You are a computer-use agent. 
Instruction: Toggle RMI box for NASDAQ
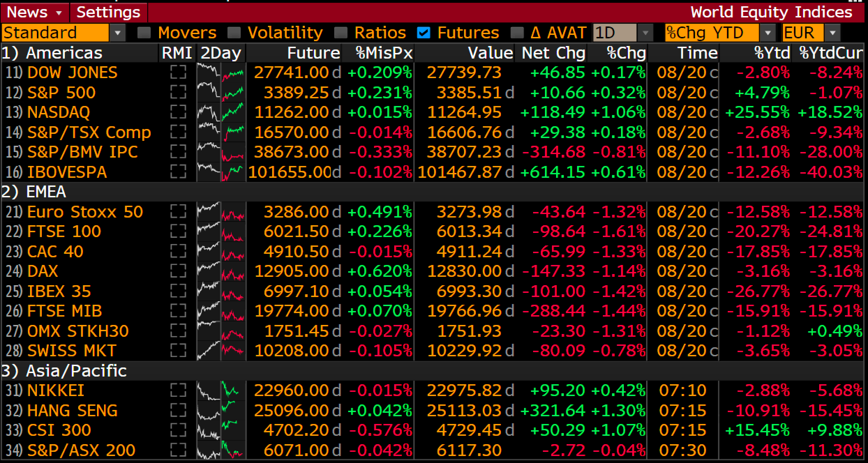coord(178,112)
